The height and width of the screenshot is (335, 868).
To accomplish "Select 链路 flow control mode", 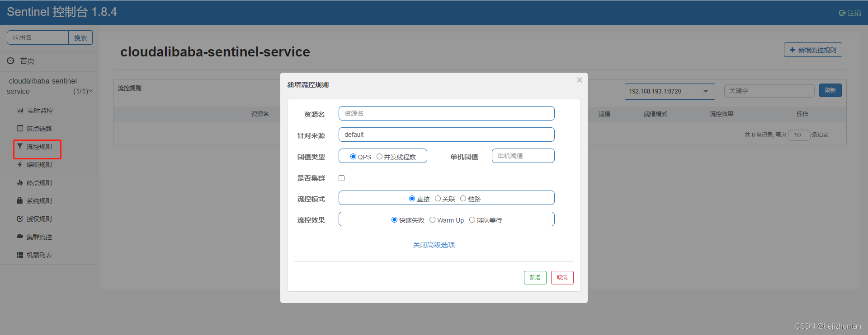I will click(x=463, y=199).
